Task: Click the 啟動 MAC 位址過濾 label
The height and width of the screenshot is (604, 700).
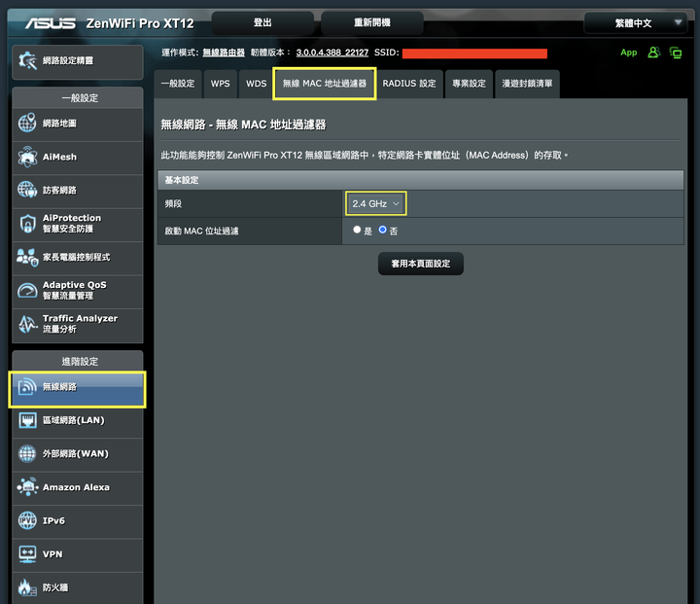Action: point(201,231)
